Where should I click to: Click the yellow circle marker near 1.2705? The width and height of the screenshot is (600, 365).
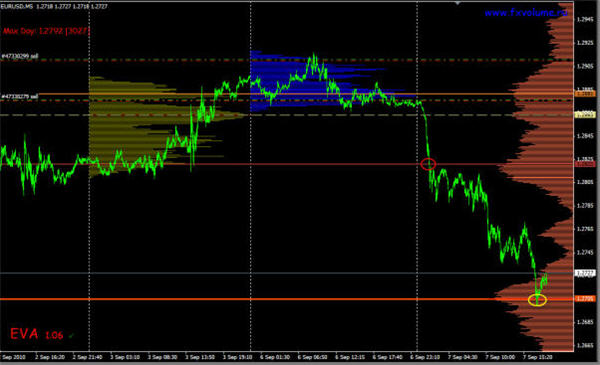(537, 300)
